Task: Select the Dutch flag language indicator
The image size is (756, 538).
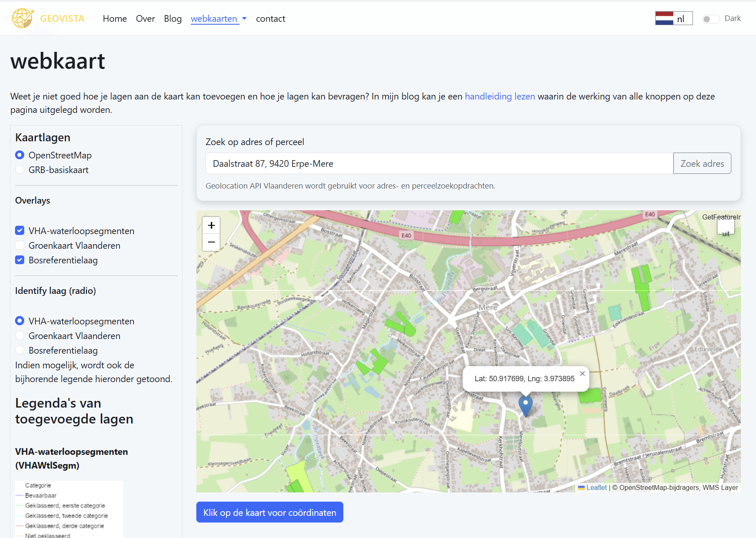Action: [665, 18]
